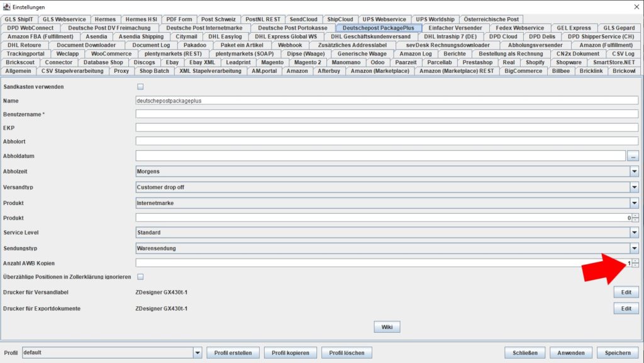Edit the Drucker für Exportdokumente printer
The width and height of the screenshot is (644, 363).
pyautogui.click(x=626, y=308)
